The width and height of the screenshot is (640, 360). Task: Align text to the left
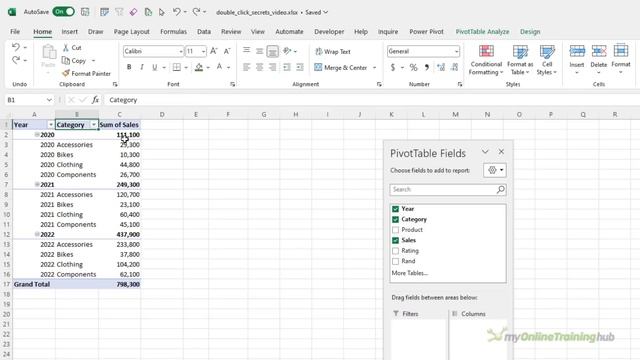coord(247,67)
